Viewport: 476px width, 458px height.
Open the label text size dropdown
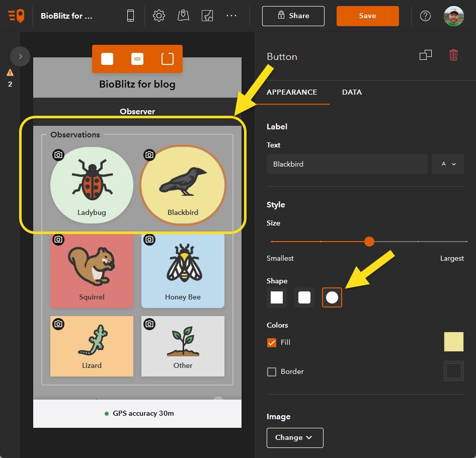pos(448,164)
